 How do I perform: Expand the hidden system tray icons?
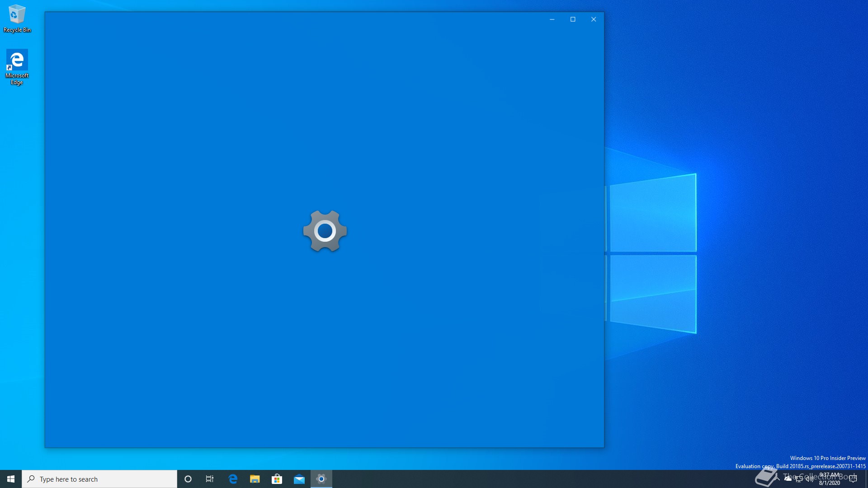tap(777, 479)
